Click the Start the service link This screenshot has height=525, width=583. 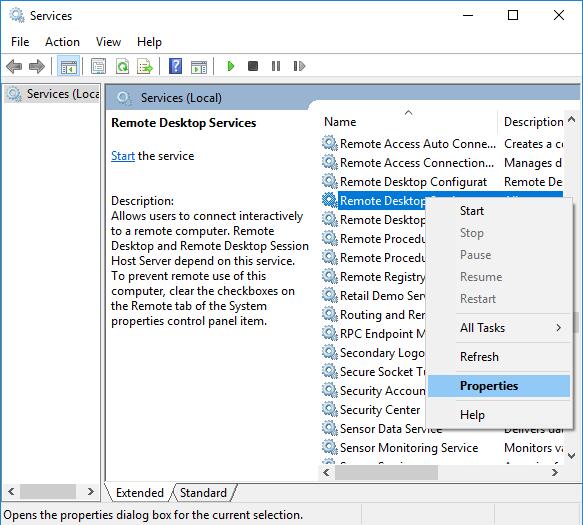pos(123,156)
